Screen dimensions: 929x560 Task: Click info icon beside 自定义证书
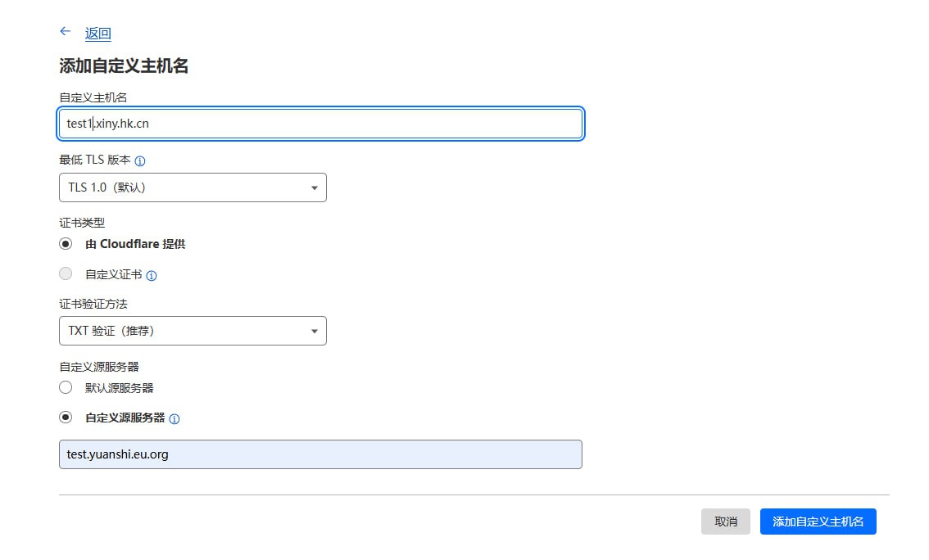click(151, 275)
